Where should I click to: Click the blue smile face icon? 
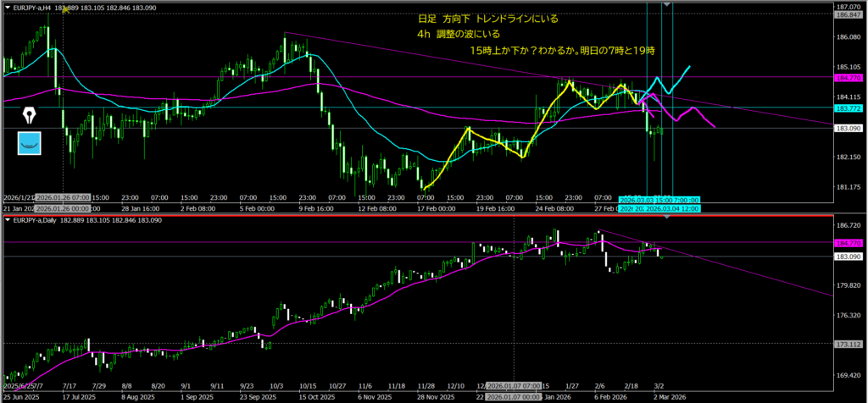pyautogui.click(x=31, y=144)
